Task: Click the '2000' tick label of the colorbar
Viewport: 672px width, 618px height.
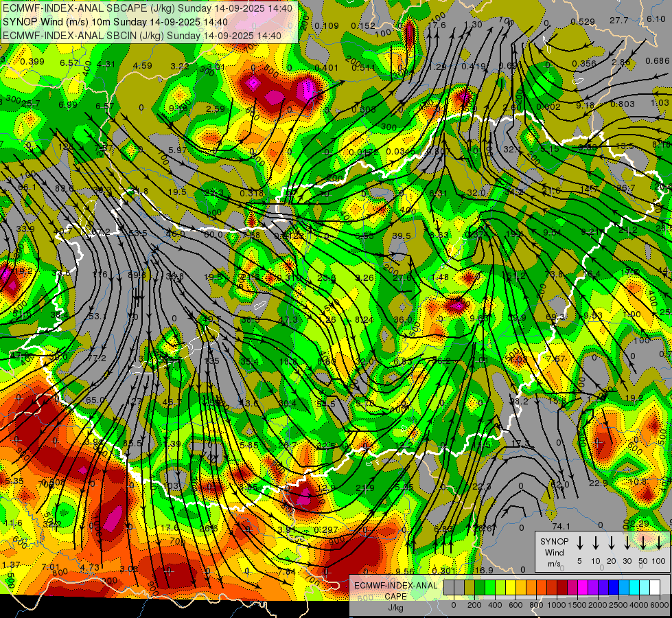Action: 598,605
